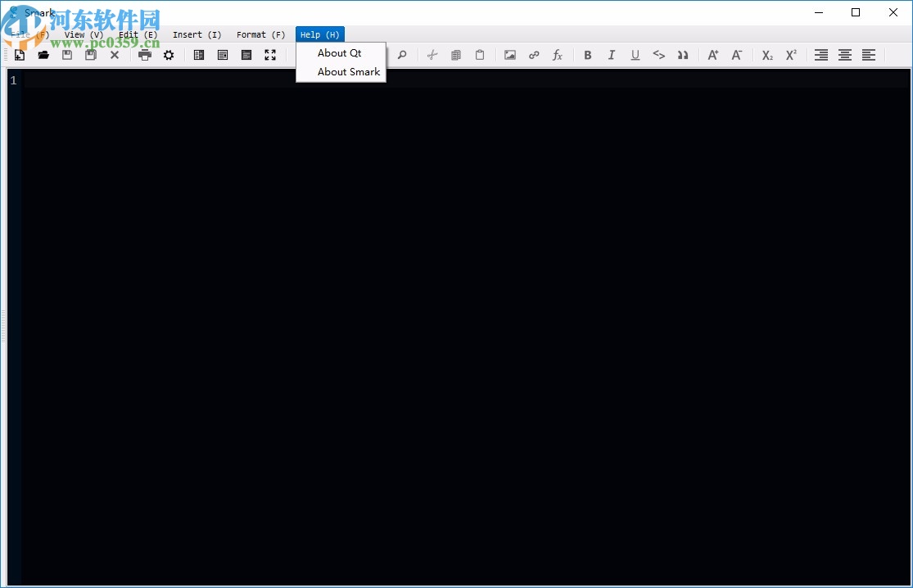Insert a hyperlink

[x=534, y=55]
